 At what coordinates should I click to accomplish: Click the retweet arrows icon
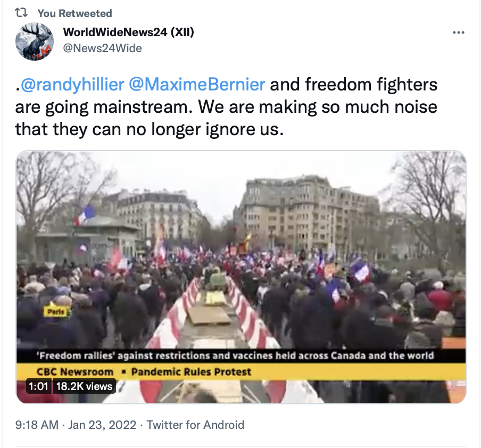21,13
